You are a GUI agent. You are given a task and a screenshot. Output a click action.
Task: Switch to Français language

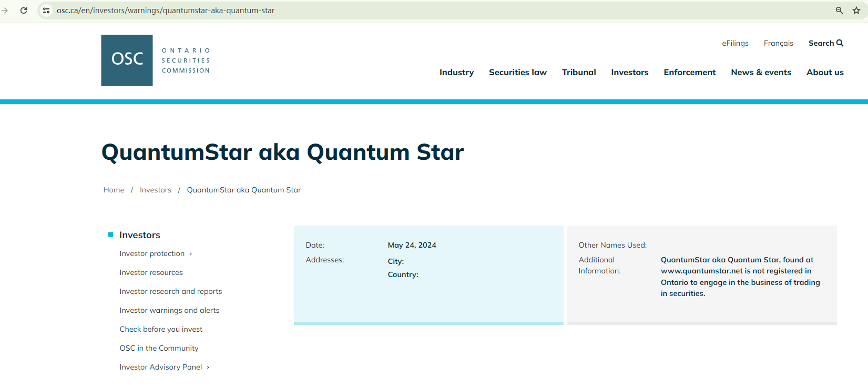click(x=779, y=43)
